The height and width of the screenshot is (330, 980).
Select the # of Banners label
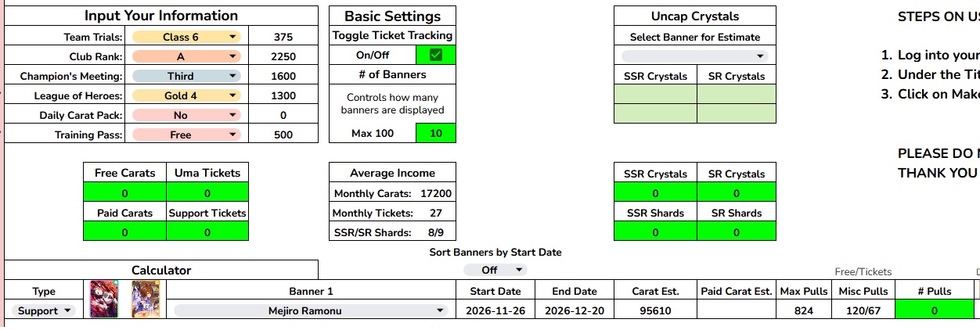pyautogui.click(x=392, y=74)
